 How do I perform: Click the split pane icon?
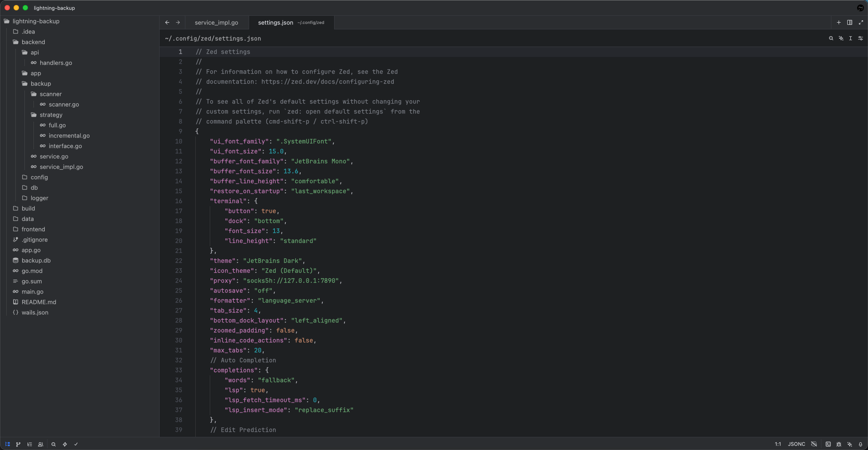[x=849, y=22]
